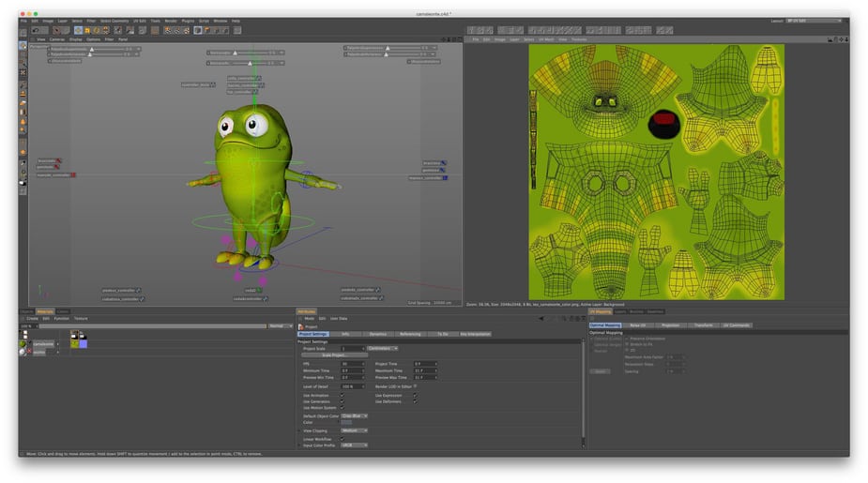Viewport: 868px width, 483px height.
Task: Click the texture view zoom status text
Action: tap(545, 304)
